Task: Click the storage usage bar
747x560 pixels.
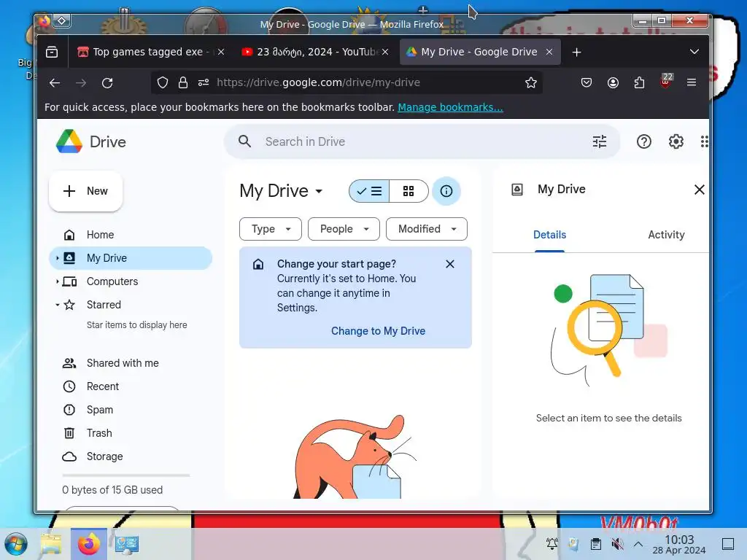Action: tap(125, 475)
